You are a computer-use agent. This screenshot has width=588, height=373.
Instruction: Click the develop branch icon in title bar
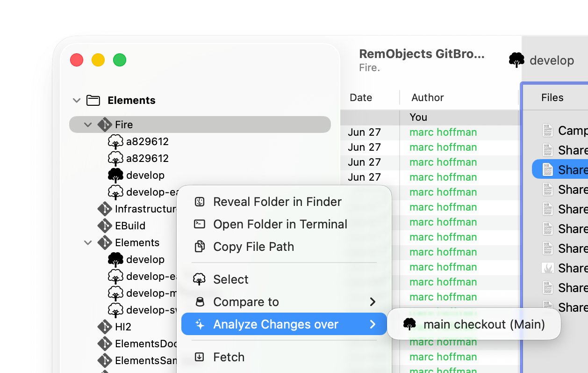pos(516,60)
